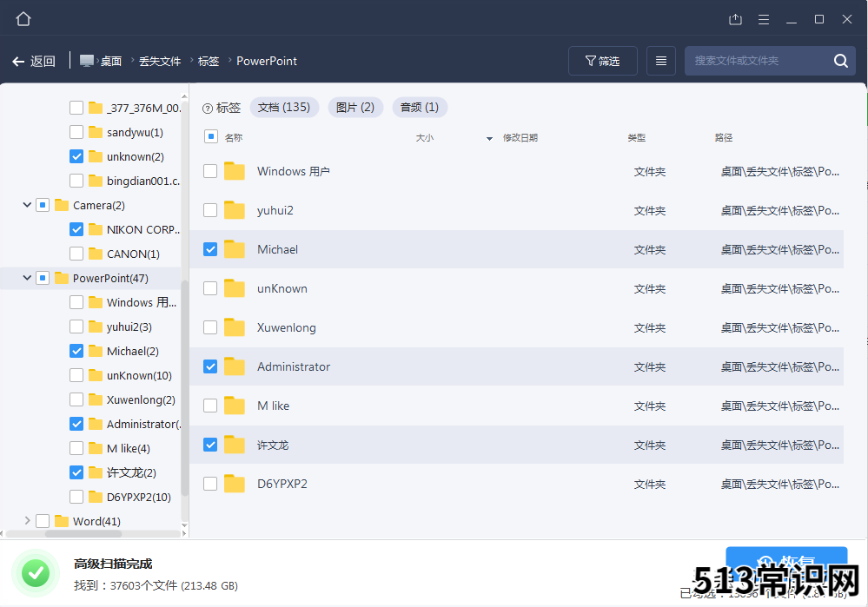Check the yuhui2 row checkbox in list
The height and width of the screenshot is (607, 868).
coord(210,211)
